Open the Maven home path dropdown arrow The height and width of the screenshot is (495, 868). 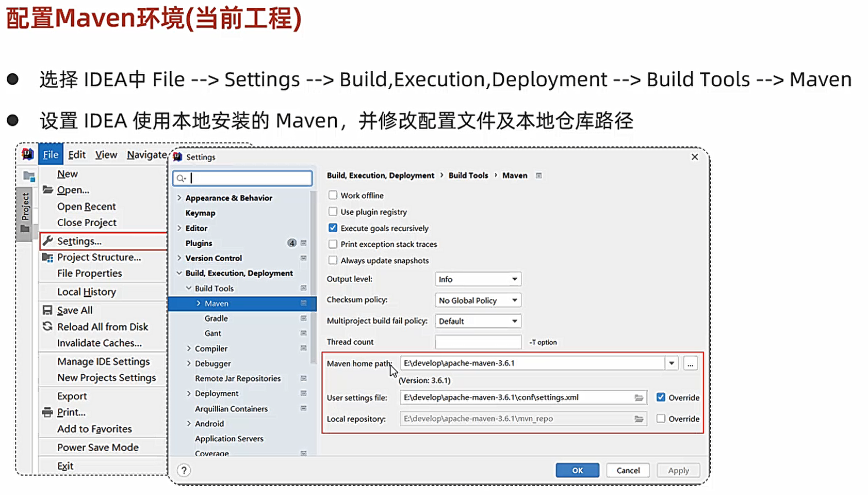(672, 363)
